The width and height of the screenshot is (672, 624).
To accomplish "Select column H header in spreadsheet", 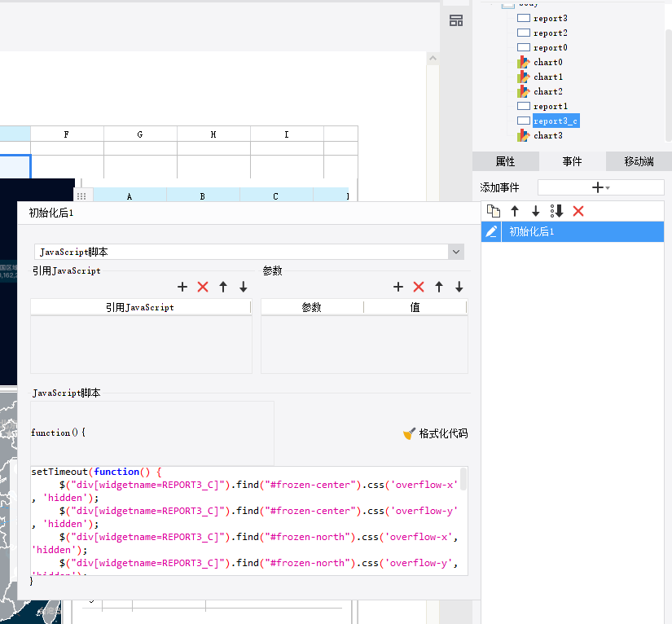I will coord(213,134).
